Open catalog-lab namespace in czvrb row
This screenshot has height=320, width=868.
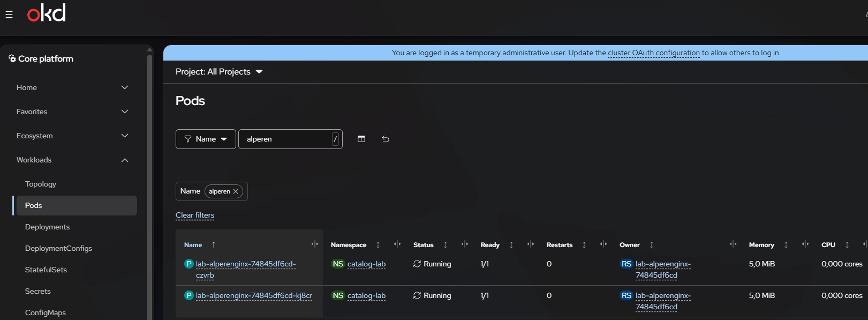(x=366, y=264)
